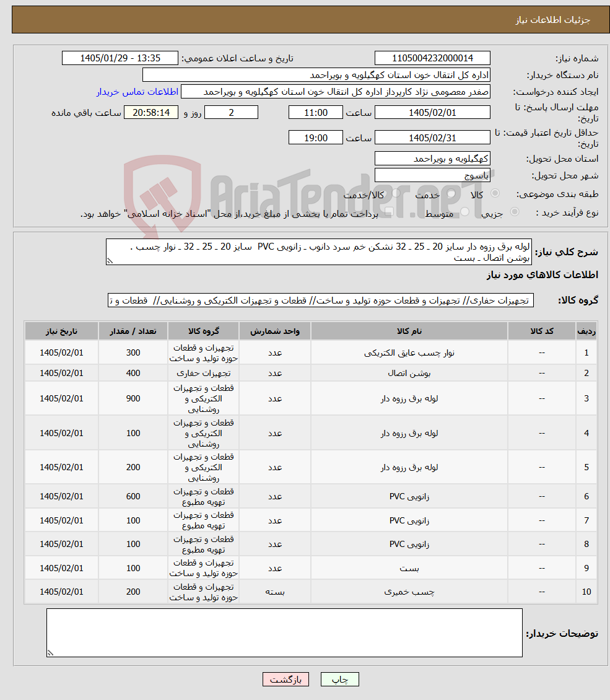Open اطلاعات تماس خریدار link
The width and height of the screenshot is (610, 700).
click(137, 92)
